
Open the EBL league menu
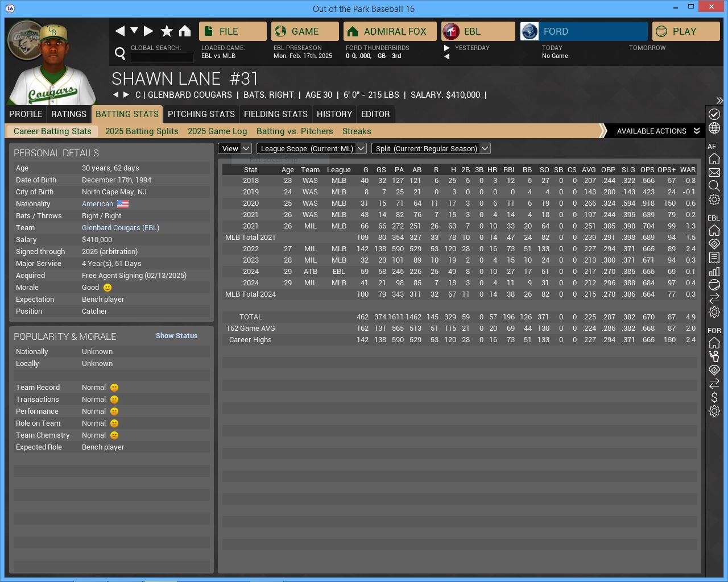pyautogui.click(x=478, y=31)
